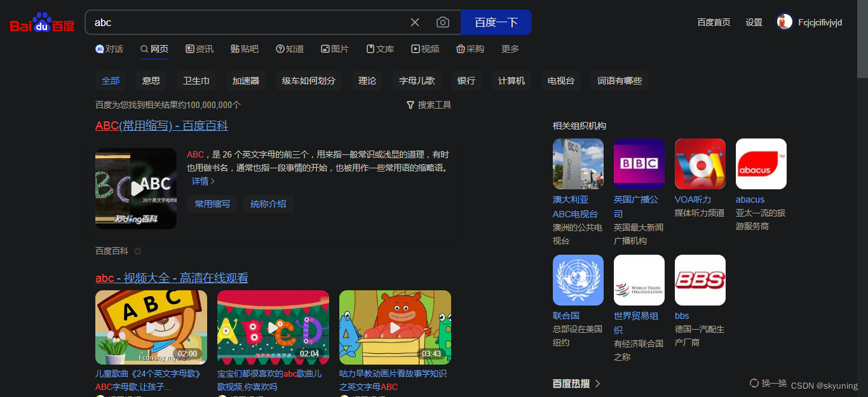Play the 02:00 bear ABC video
This screenshot has width=868, height=397.
[151, 327]
